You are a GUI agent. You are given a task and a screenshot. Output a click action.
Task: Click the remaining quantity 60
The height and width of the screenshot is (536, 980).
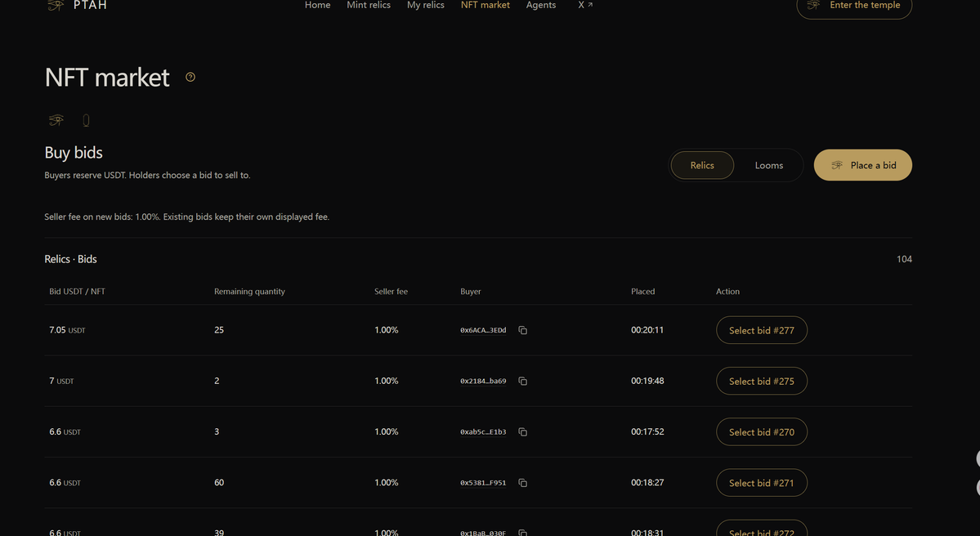(x=219, y=483)
